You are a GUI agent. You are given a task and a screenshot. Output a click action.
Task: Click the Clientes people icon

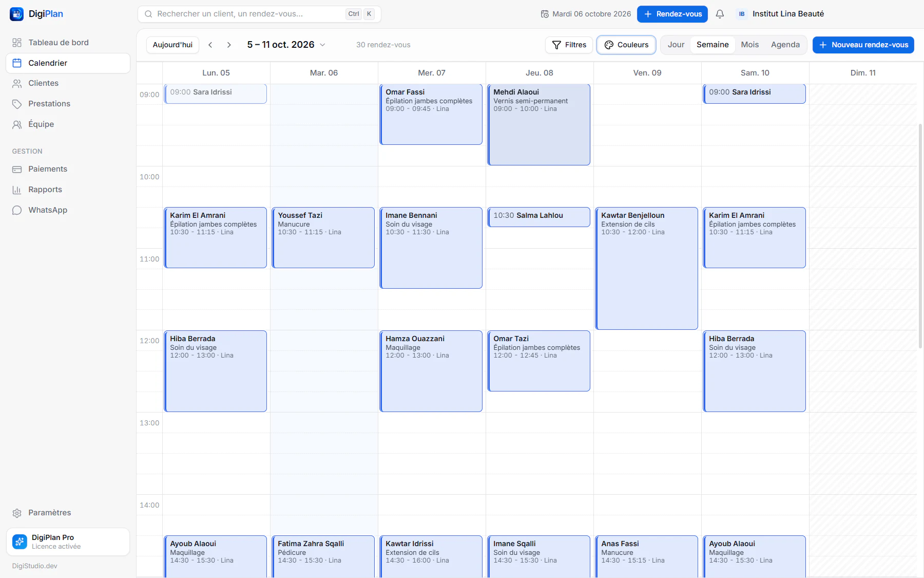coord(17,83)
